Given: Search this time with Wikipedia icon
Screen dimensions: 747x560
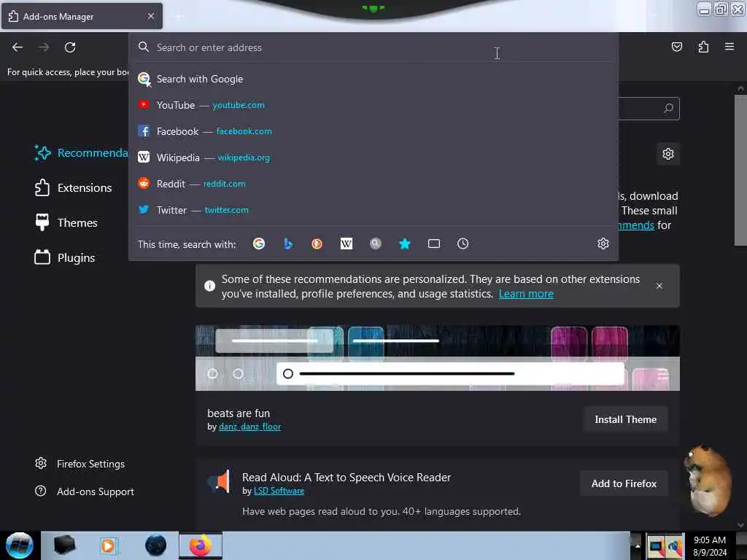Looking at the screenshot, I should pos(347,244).
